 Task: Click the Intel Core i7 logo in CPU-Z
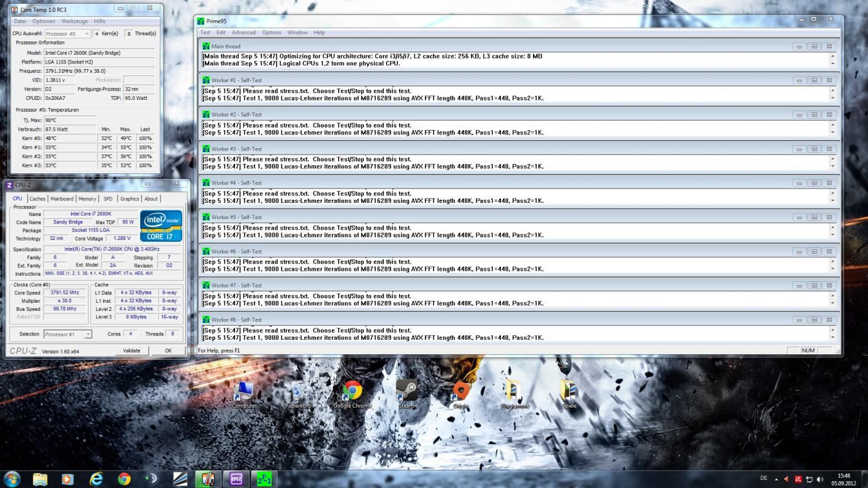pos(161,226)
